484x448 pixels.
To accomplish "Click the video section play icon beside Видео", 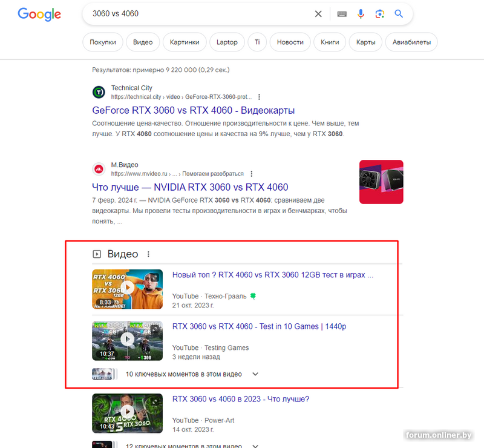I will pos(97,254).
